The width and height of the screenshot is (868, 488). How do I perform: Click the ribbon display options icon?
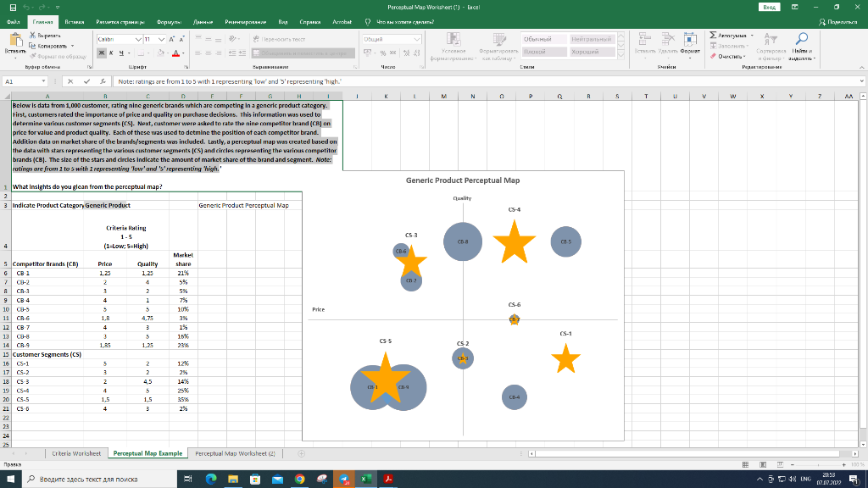[x=795, y=7]
